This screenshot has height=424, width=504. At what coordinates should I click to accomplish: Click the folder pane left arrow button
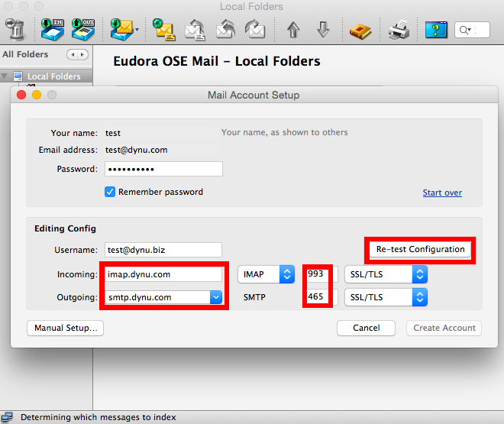point(73,55)
